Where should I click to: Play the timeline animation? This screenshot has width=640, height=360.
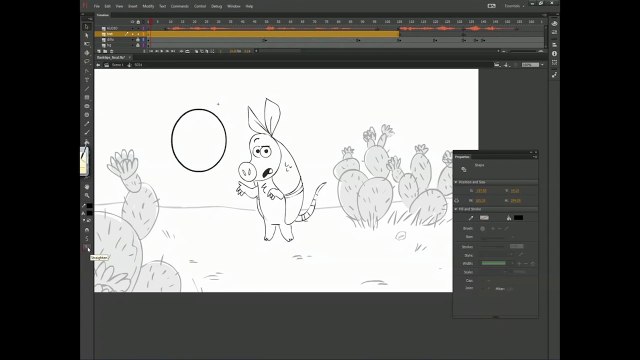(x=162, y=51)
